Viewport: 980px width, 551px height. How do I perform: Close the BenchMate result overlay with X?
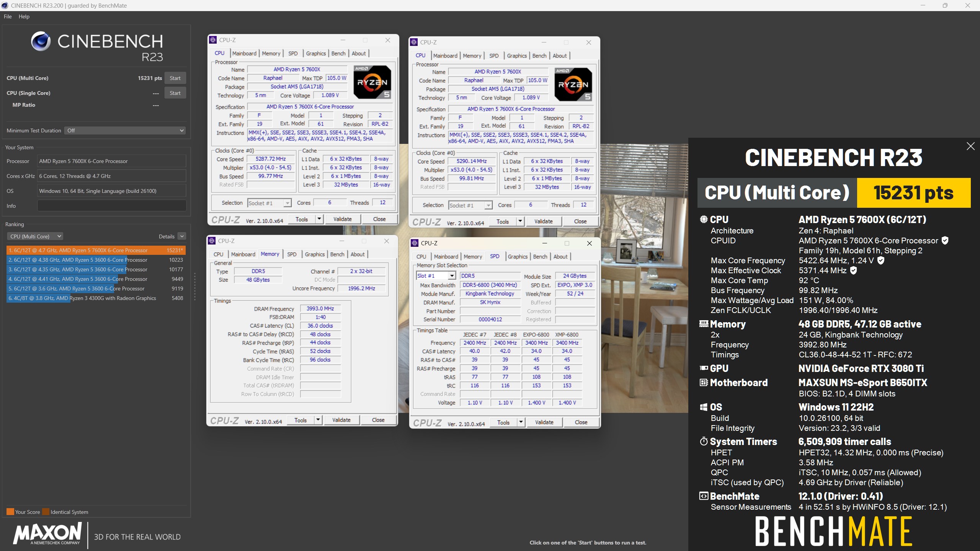(970, 146)
